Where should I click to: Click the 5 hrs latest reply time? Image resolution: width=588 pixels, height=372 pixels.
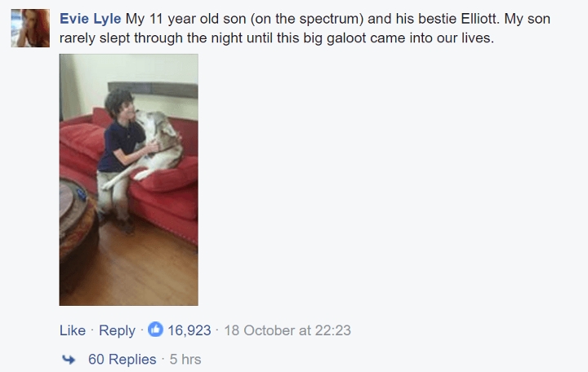tap(185, 359)
